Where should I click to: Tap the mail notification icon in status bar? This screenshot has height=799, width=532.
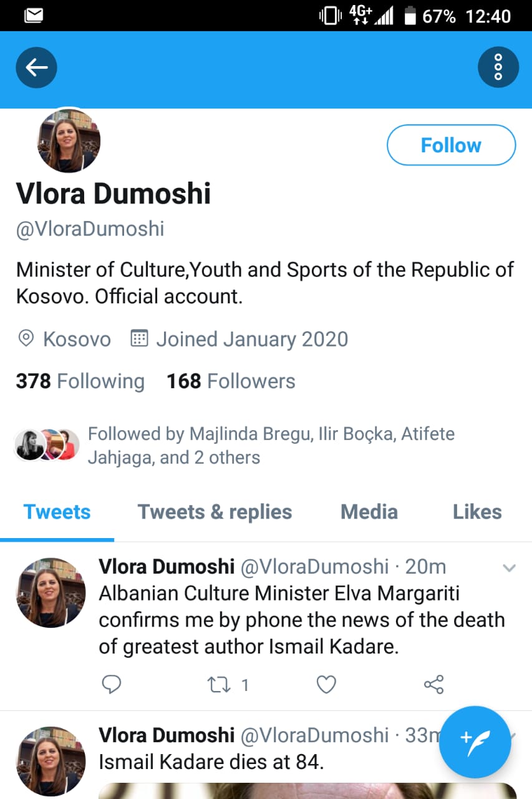point(33,16)
